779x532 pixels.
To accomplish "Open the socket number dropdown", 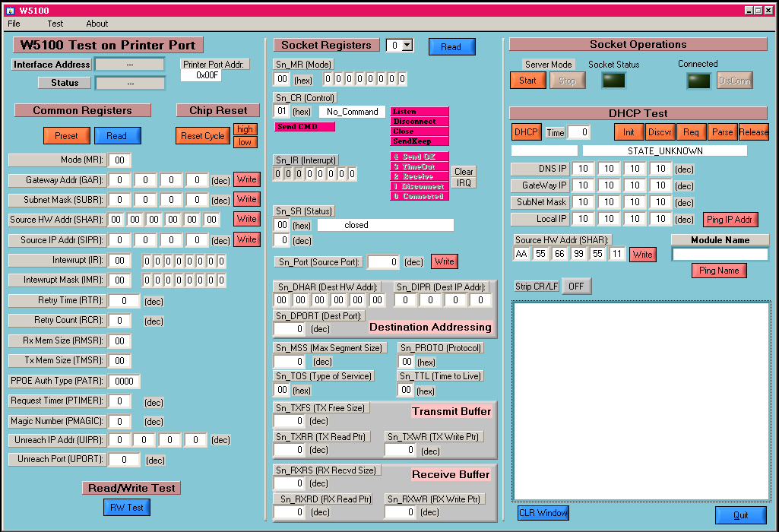I will 407,45.
